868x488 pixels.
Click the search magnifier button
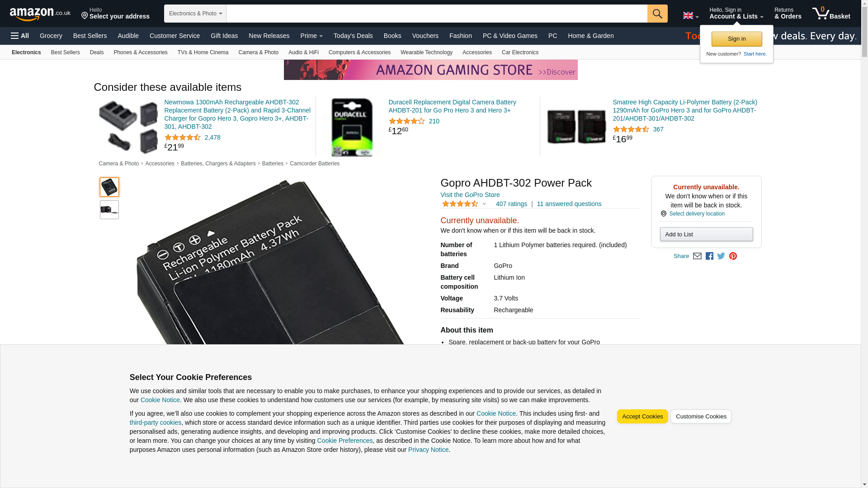tap(657, 14)
